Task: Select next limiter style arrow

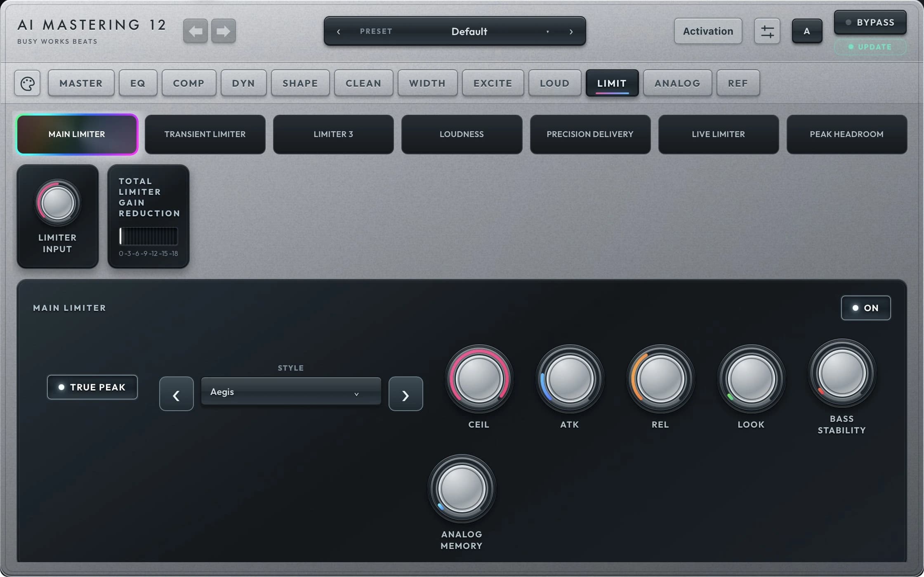Action: [x=405, y=394]
